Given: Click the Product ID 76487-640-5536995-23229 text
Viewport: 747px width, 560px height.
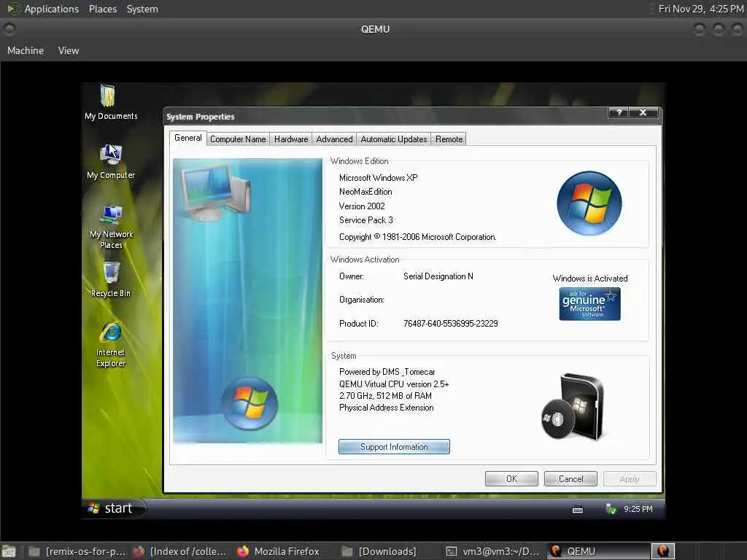Looking at the screenshot, I should coord(450,324).
